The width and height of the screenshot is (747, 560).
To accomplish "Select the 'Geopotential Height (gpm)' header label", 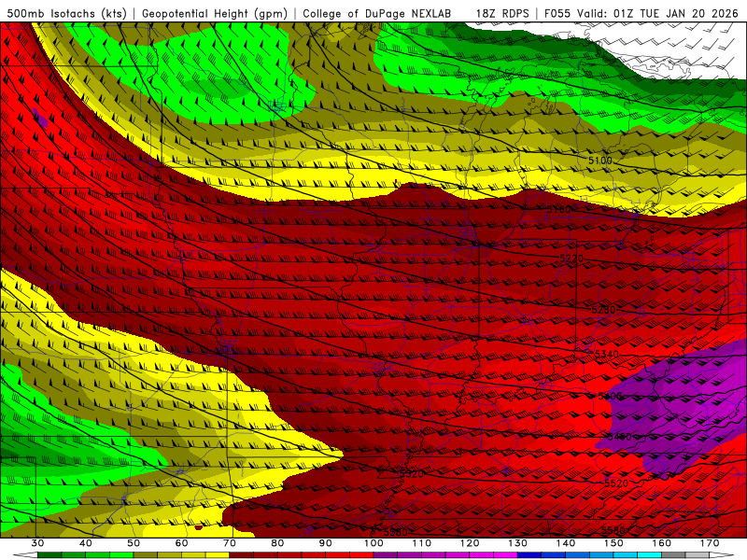I will click(215, 13).
